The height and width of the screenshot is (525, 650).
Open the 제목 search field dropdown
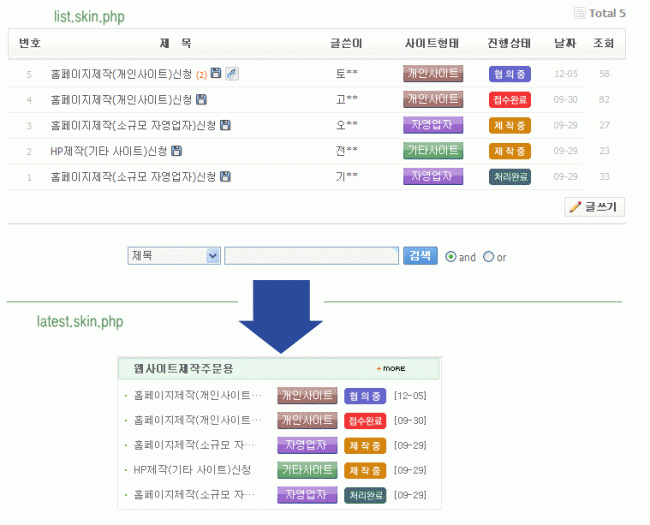coord(174,256)
